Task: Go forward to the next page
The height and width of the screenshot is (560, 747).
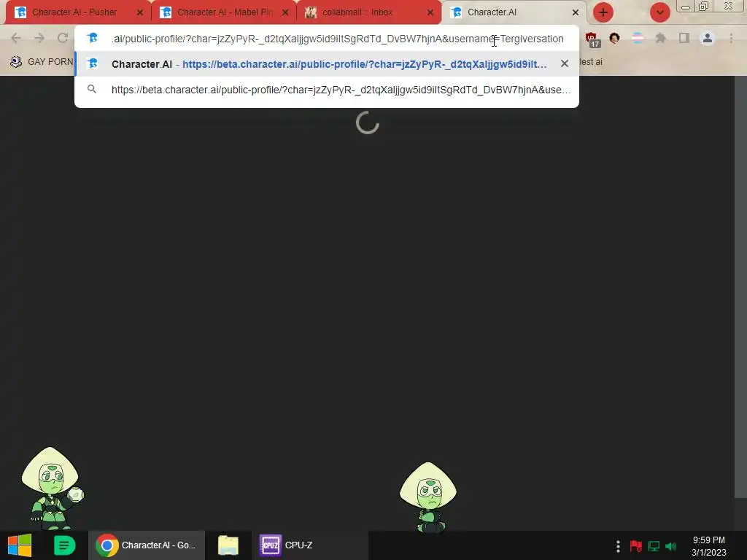Action: click(x=39, y=38)
